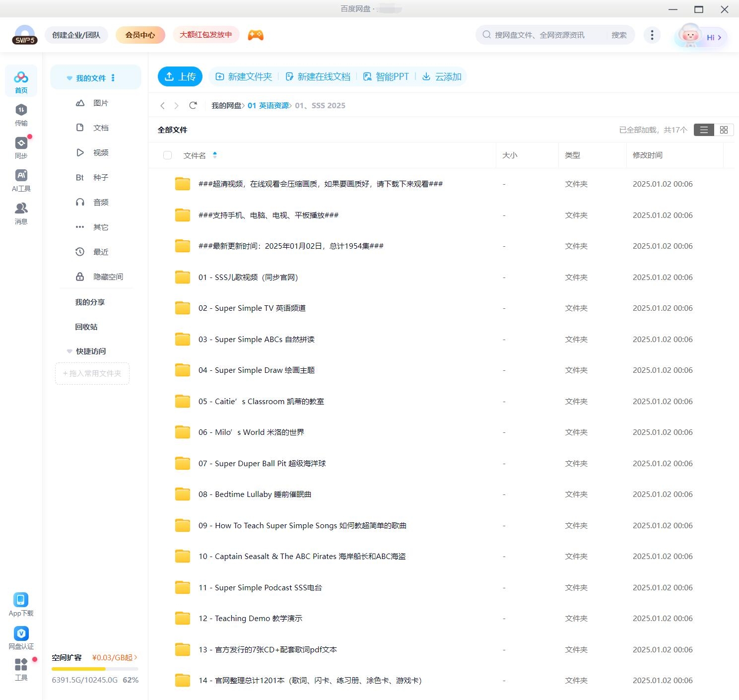Viewport: 739px width, 700px height.
Task: Toggle the select-all files checkbox
Action: click(x=168, y=155)
